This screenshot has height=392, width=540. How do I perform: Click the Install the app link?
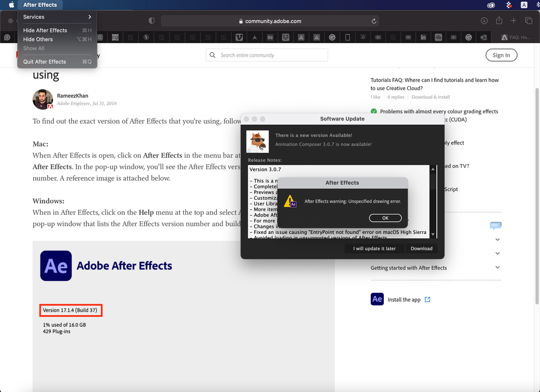pos(404,300)
